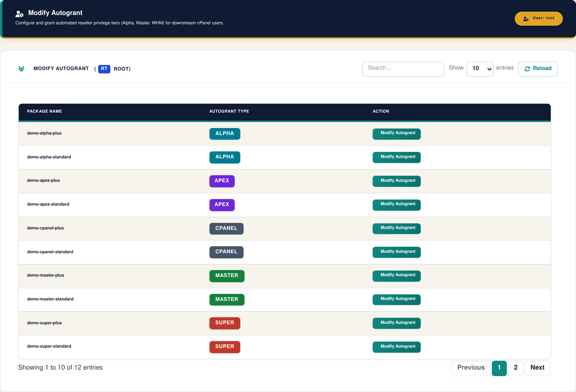The image size is (576, 392).
Task: Click the Showing 1 to 10 of 12 entries text
Action: point(60,368)
